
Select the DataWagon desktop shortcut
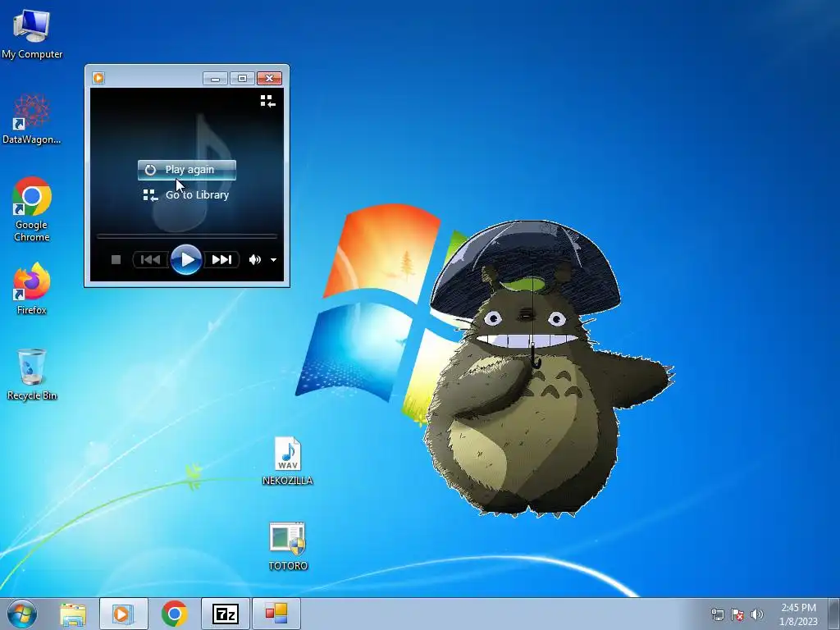coord(32,119)
